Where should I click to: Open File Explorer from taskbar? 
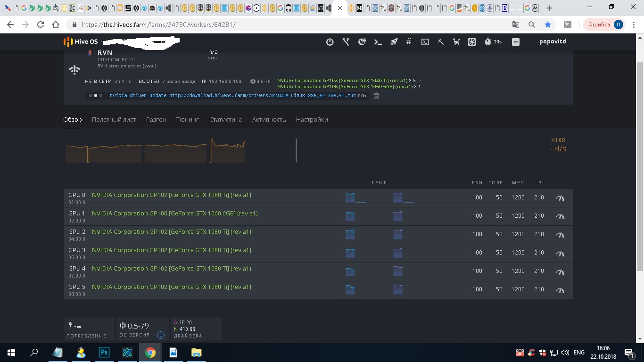196,353
